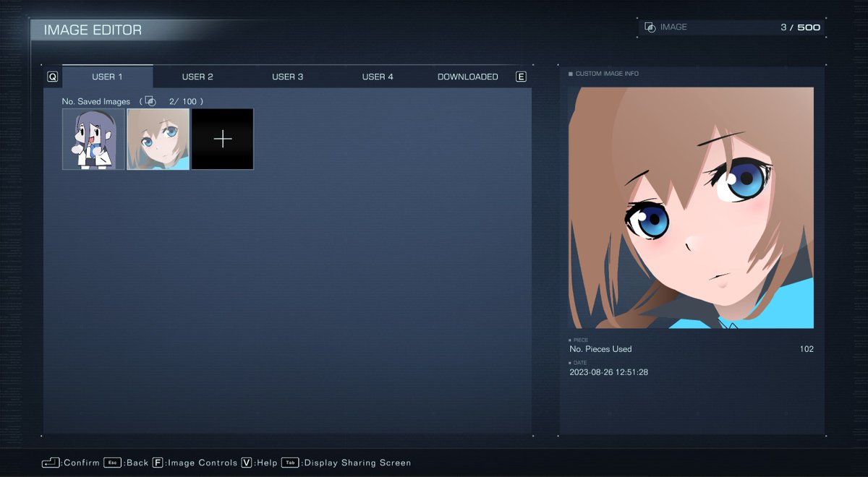The height and width of the screenshot is (477, 868).
Task: Open Help from the footer
Action: [x=267, y=463]
